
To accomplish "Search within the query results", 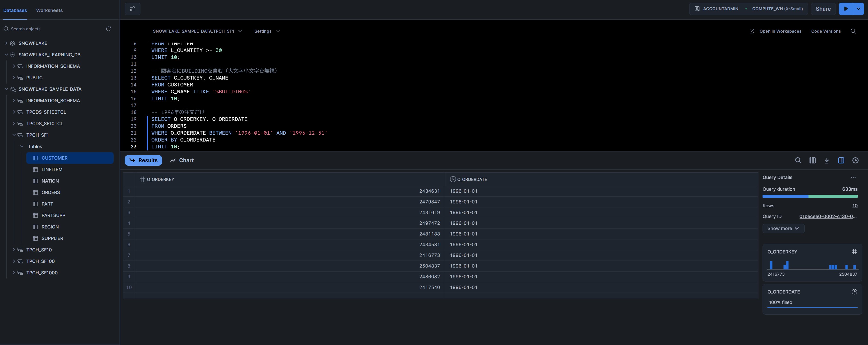I will pyautogui.click(x=798, y=161).
